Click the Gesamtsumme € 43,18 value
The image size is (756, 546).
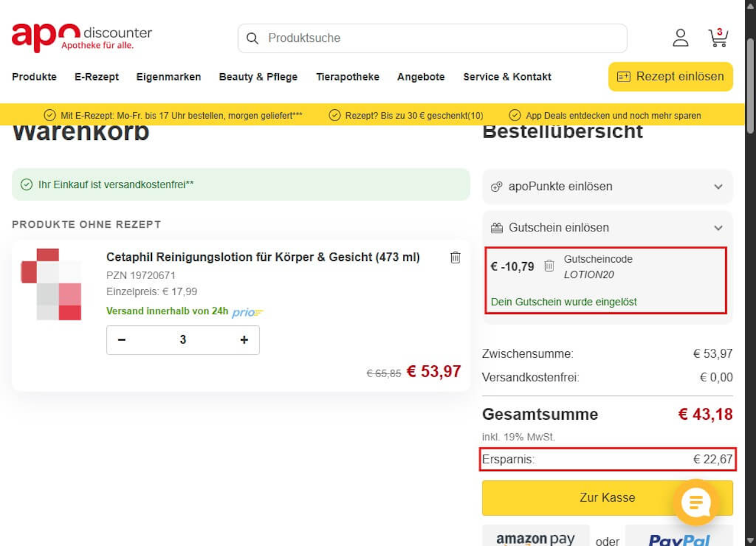click(705, 414)
